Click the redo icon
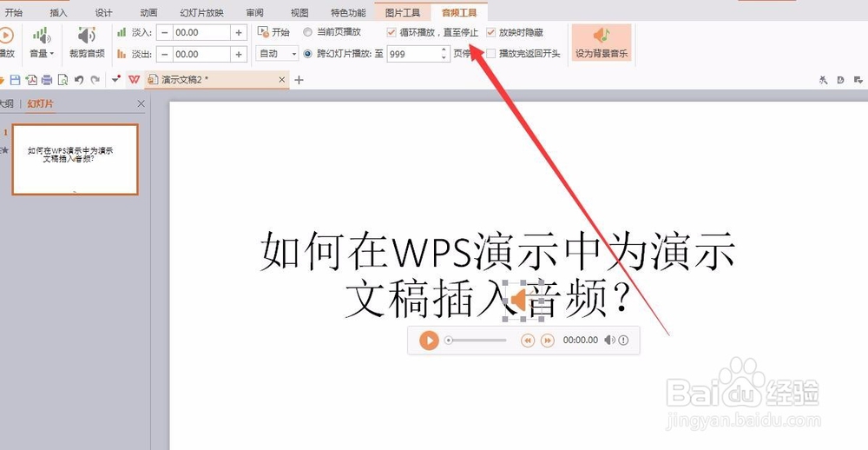Viewport: 868px width, 450px height. (95, 80)
